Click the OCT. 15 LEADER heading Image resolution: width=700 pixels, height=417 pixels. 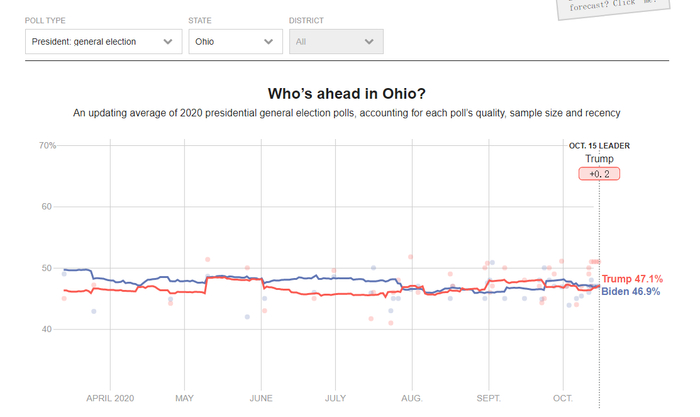point(599,146)
